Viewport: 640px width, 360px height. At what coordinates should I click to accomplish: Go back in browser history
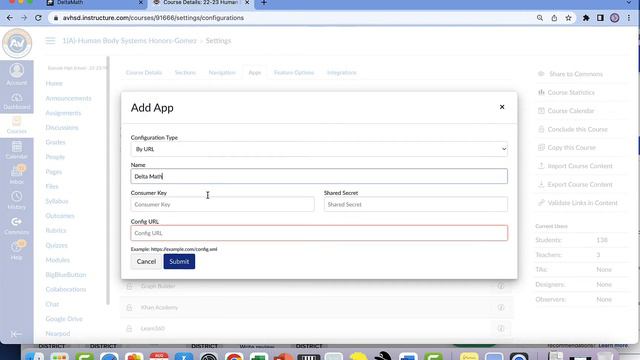10,18
